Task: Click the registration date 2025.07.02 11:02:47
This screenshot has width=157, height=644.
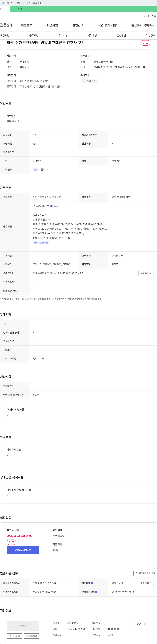Action: tap(45, 583)
